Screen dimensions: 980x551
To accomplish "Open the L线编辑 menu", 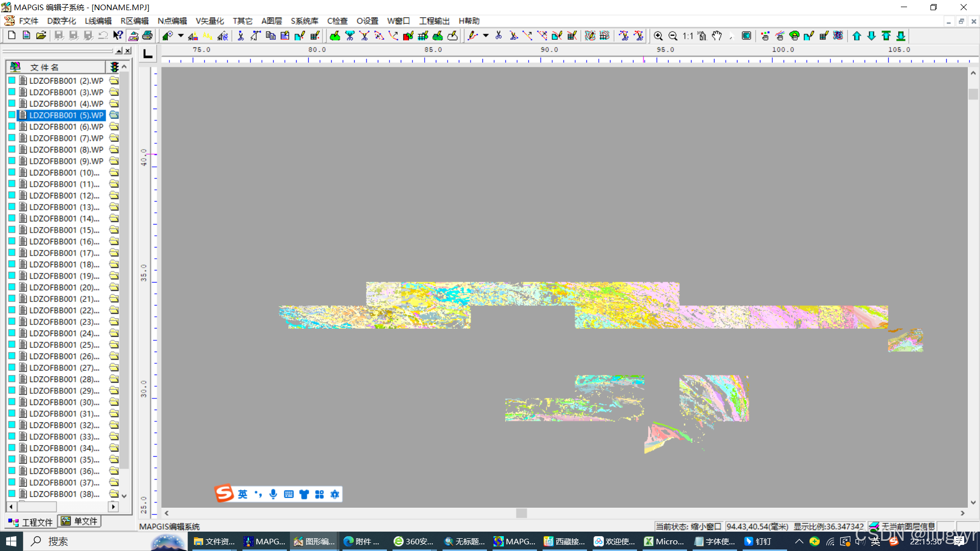I will pos(98,21).
